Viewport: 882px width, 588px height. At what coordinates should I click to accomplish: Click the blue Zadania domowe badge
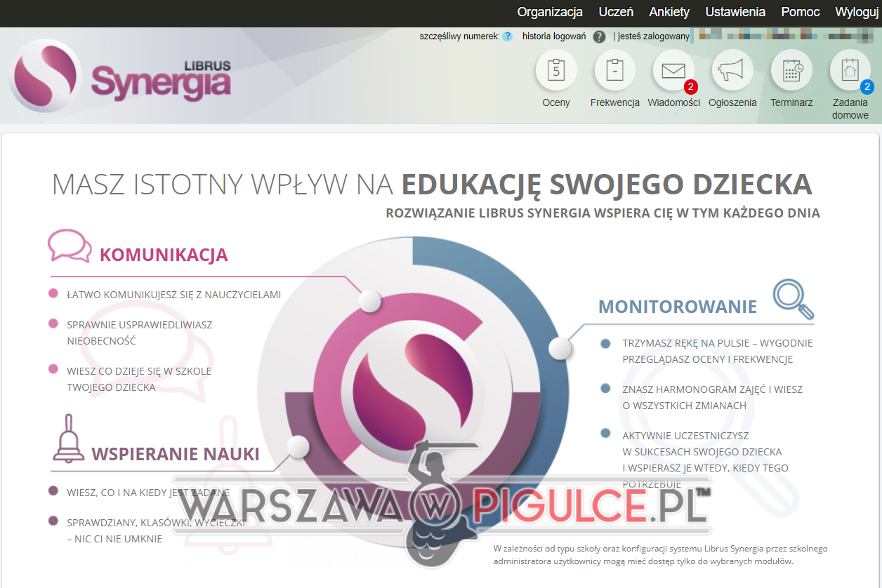[x=867, y=87]
